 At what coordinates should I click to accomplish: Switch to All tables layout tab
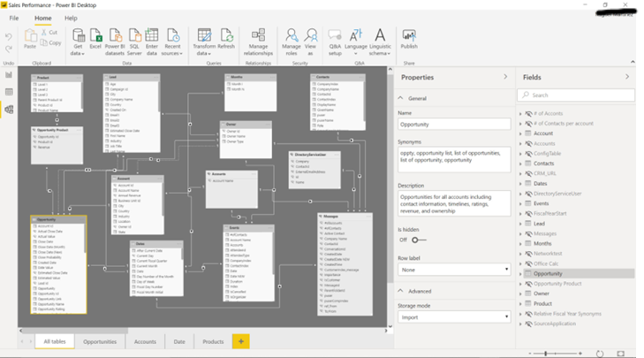click(55, 341)
